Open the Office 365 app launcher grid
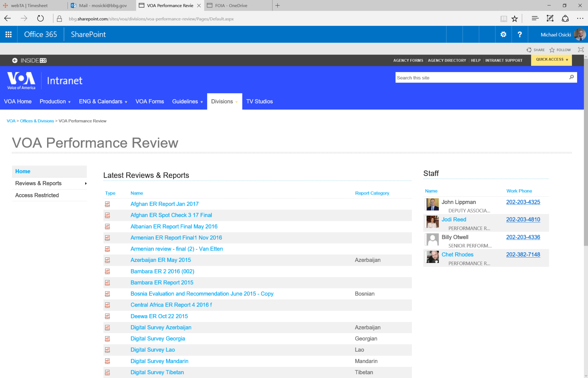This screenshot has width=588, height=378. pyautogui.click(x=8, y=34)
